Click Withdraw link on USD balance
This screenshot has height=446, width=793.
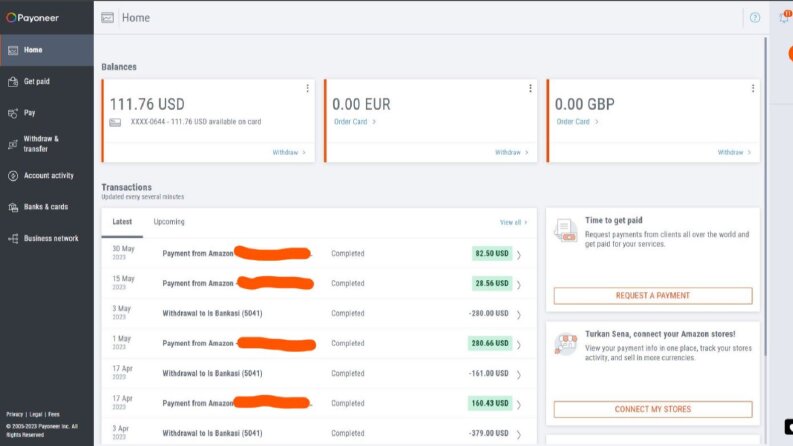pyautogui.click(x=289, y=152)
